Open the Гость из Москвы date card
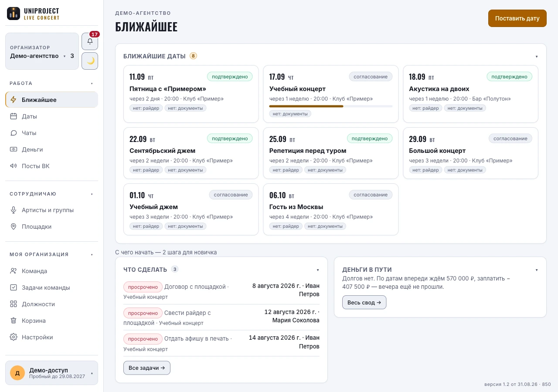Screen dimensions: 558x392 [331, 210]
